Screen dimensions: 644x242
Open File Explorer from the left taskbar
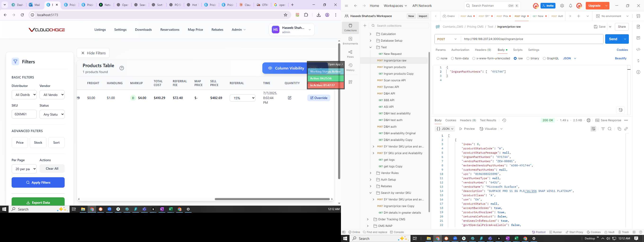[83, 209]
